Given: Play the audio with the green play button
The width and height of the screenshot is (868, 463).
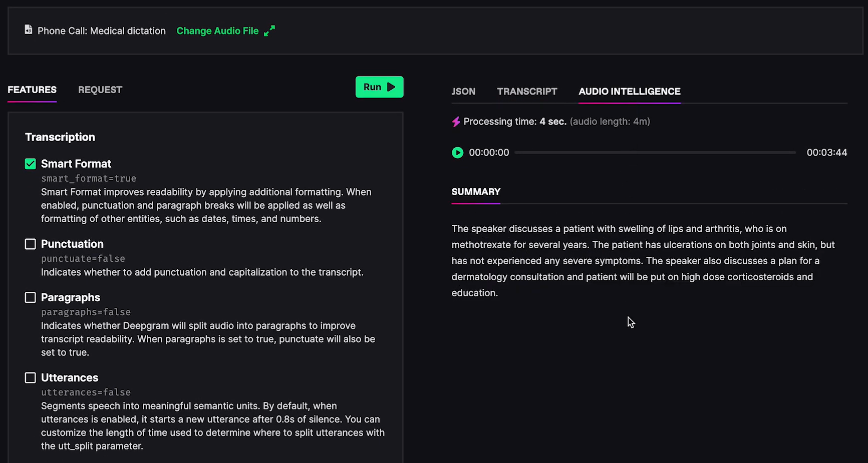Looking at the screenshot, I should click(x=457, y=153).
